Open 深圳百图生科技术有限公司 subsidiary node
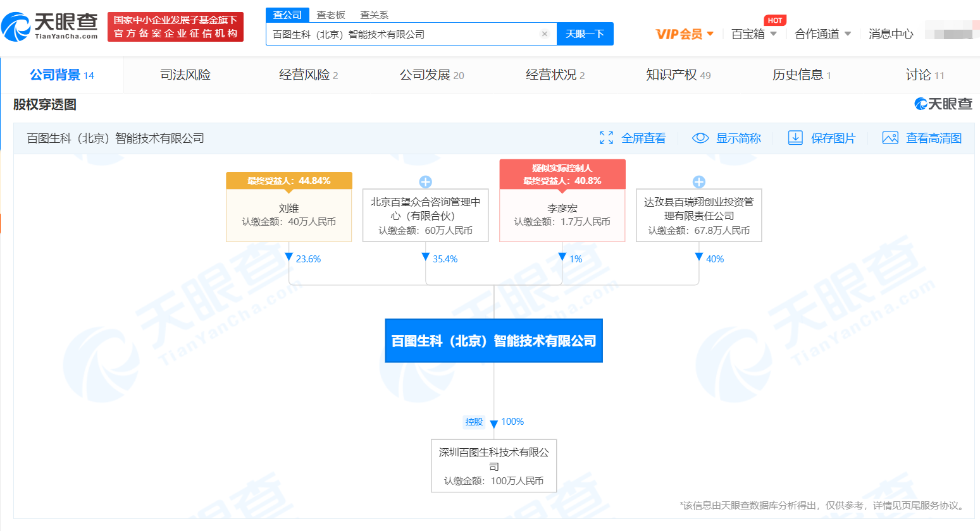980x531 pixels. (493, 466)
